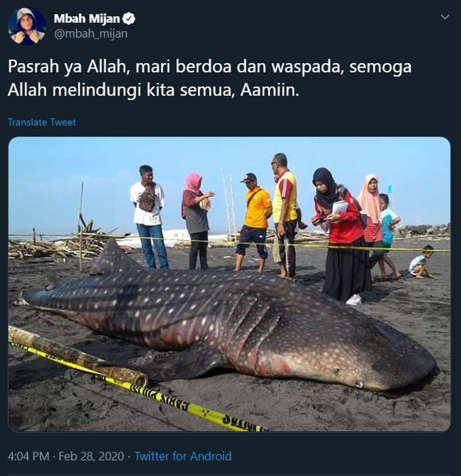Open the whale shark photo

229,284
